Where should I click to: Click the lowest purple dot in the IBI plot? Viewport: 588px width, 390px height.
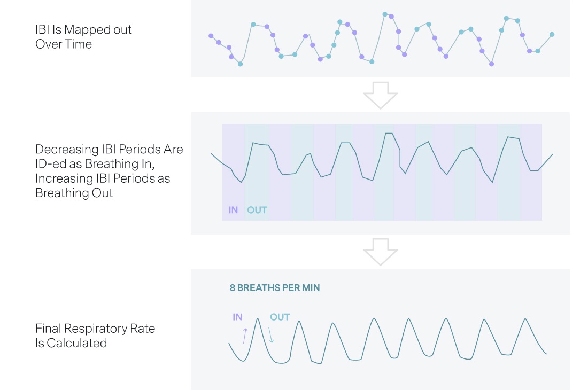tap(492, 64)
